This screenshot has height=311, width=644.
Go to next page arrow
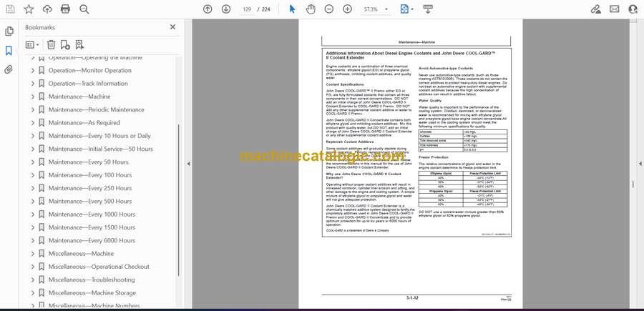click(226, 9)
